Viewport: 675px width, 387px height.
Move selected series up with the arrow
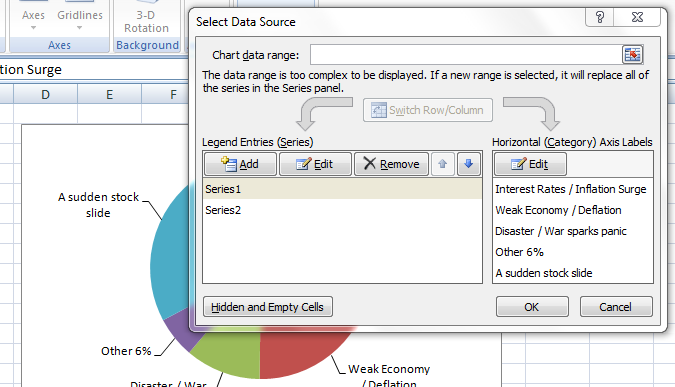[x=443, y=164]
